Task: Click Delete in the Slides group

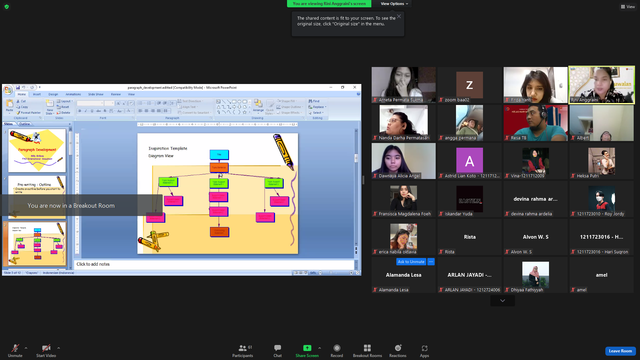Action: (64, 113)
